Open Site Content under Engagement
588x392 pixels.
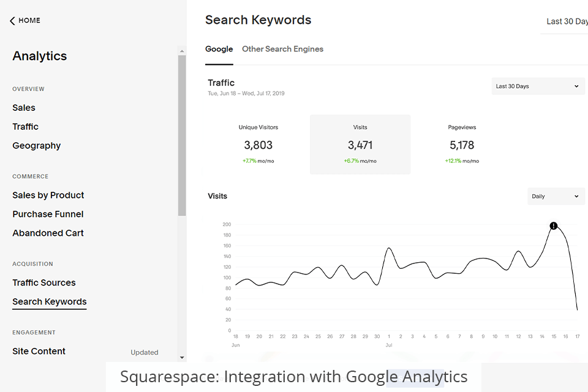coord(39,352)
